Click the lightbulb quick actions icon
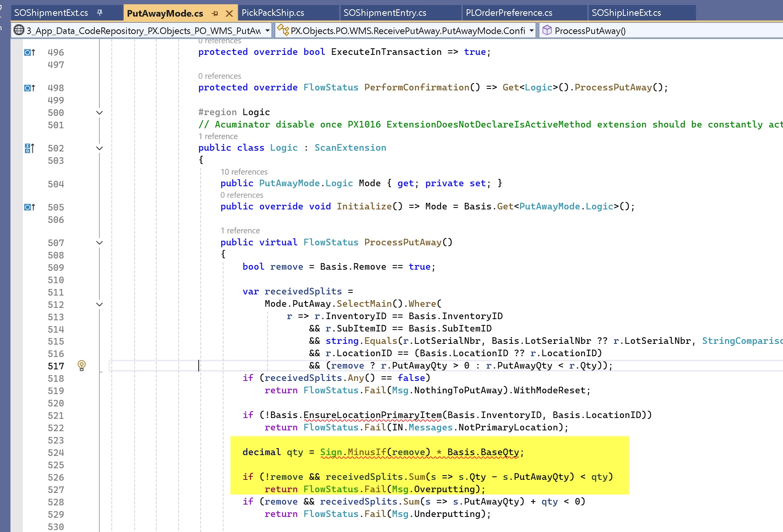This screenshot has height=532, width=783. pos(82,365)
